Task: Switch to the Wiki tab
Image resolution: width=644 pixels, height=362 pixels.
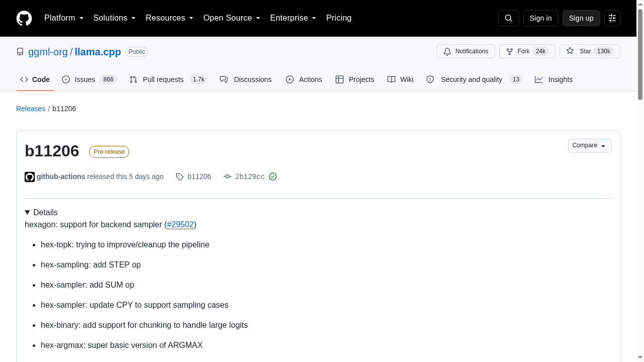Action: (x=400, y=79)
